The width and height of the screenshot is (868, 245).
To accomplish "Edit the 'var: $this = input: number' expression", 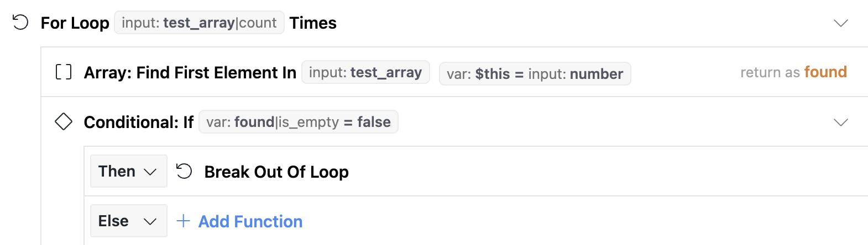I will (x=535, y=74).
